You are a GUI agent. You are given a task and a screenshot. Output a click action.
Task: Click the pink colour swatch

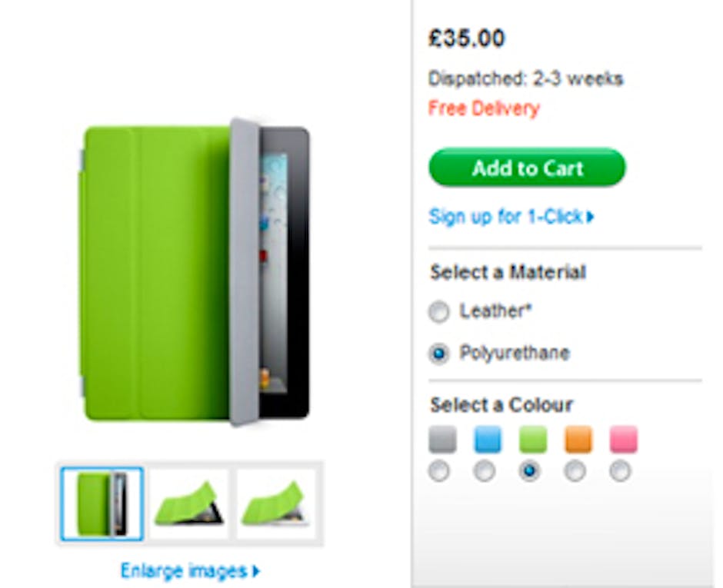[624, 439]
